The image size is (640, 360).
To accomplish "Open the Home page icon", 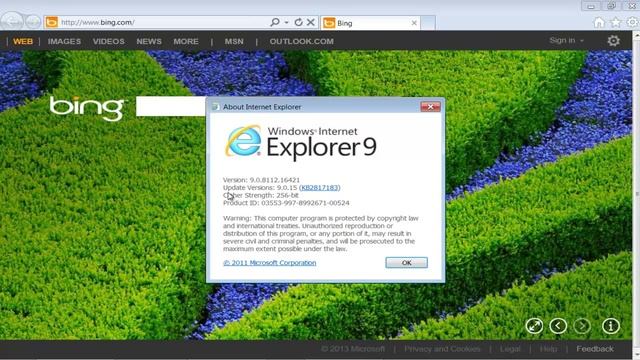I will tap(599, 22).
